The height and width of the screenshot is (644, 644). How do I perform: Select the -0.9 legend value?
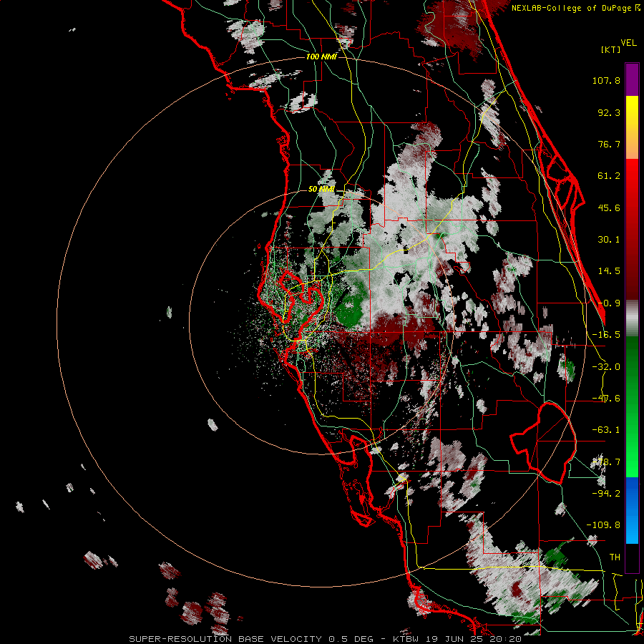tap(609, 303)
